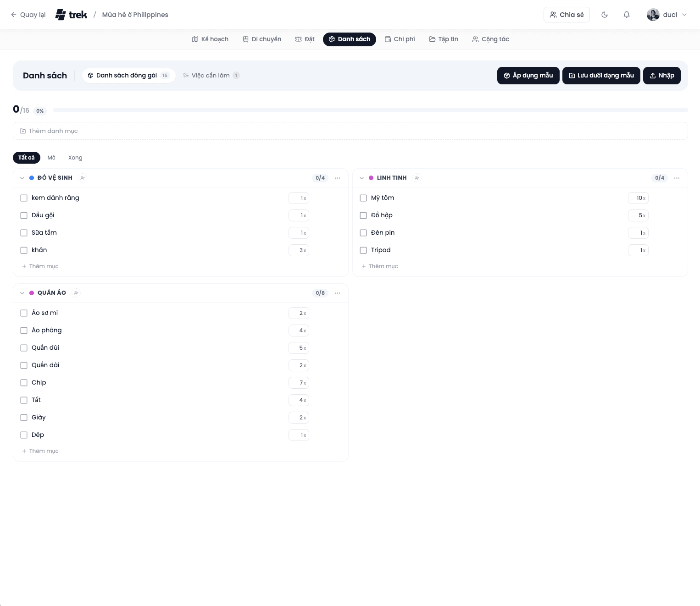Edit the quantity for khăn
Viewport: 700px width, 606px height.
299,250
